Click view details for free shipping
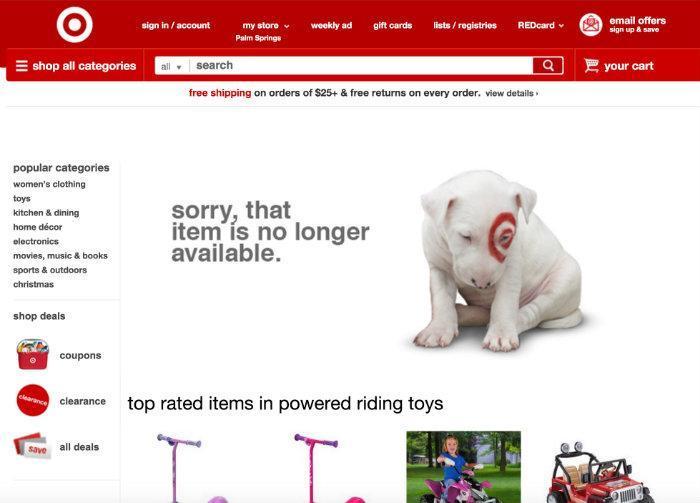The width and height of the screenshot is (700, 503). tap(512, 93)
